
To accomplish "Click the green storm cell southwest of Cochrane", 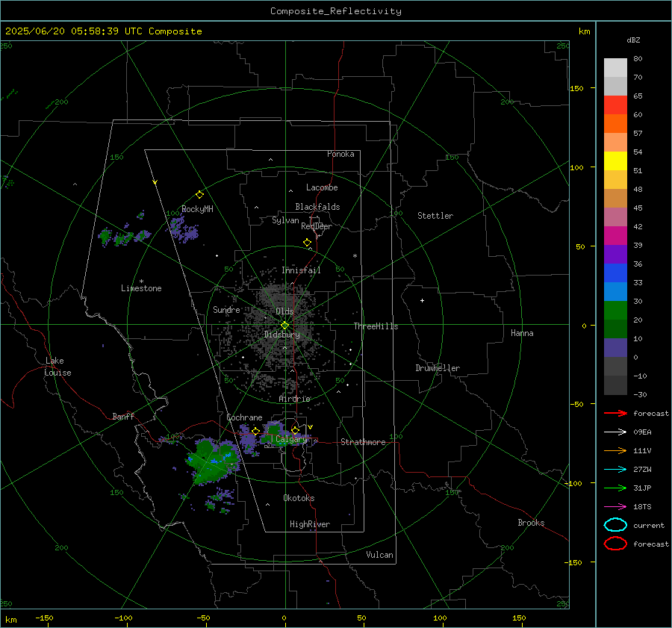I will (211, 461).
